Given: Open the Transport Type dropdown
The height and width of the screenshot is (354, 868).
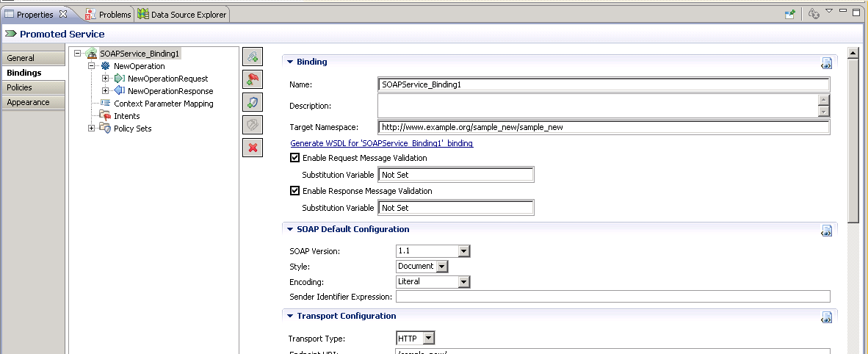Looking at the screenshot, I should 429,339.
